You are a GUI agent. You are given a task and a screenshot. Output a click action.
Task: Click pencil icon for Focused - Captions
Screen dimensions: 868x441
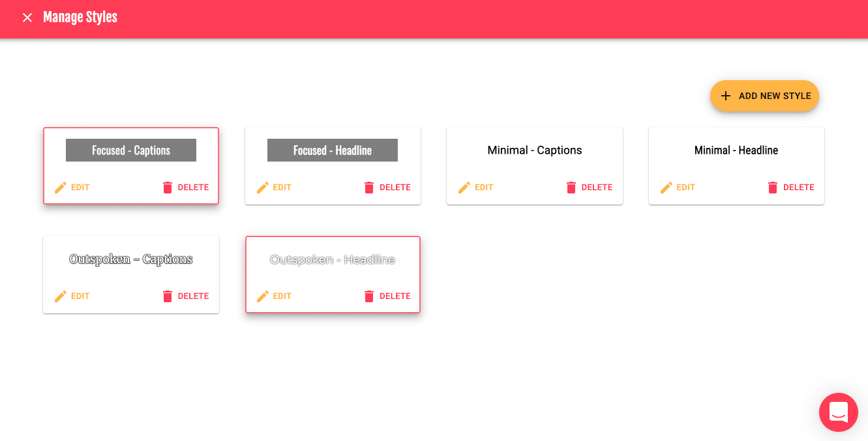pos(61,188)
